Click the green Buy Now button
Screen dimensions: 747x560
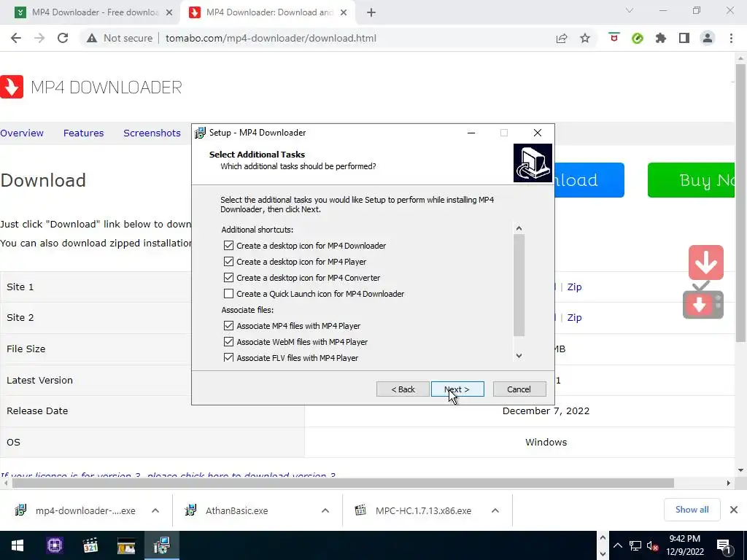click(691, 180)
